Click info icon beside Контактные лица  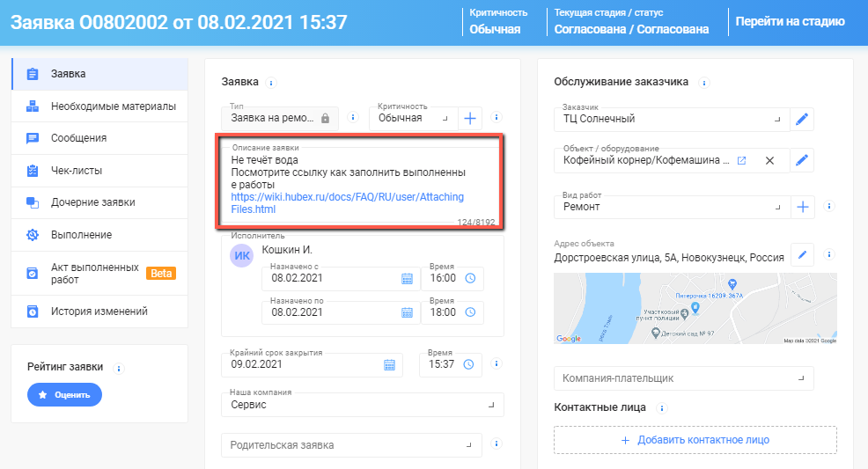click(661, 408)
